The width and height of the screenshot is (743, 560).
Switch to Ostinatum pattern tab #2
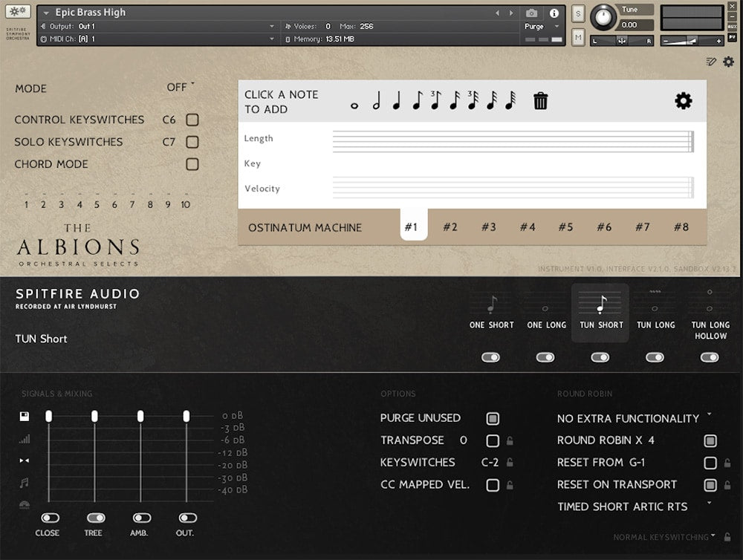coord(450,227)
